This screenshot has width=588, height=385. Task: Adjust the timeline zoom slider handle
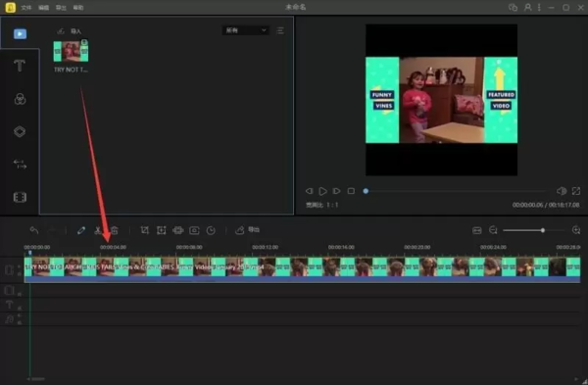point(543,230)
